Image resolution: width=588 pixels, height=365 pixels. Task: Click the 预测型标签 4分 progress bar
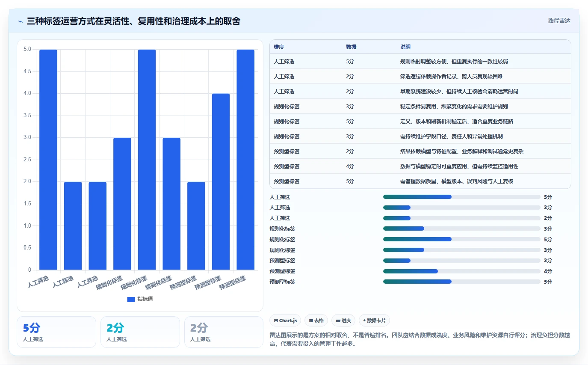[462, 271]
